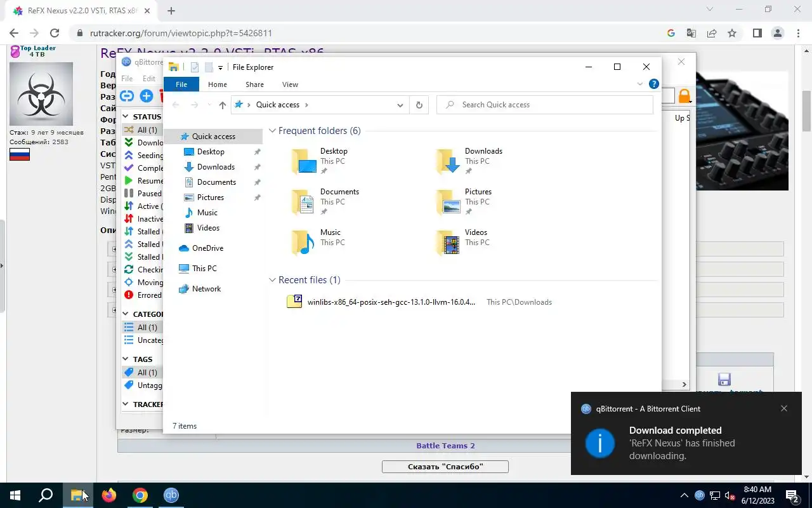Open qBittorrent File menu

pyautogui.click(x=127, y=79)
